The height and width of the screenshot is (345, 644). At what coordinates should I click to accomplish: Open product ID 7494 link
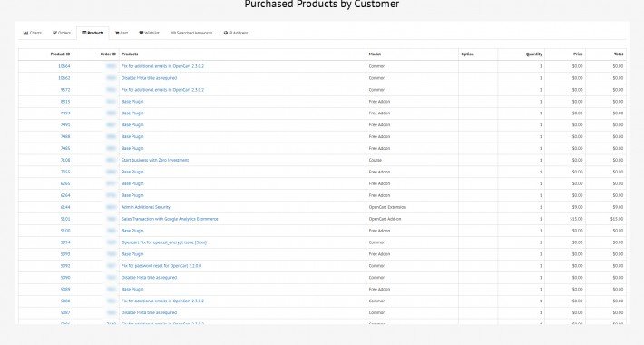pos(65,113)
